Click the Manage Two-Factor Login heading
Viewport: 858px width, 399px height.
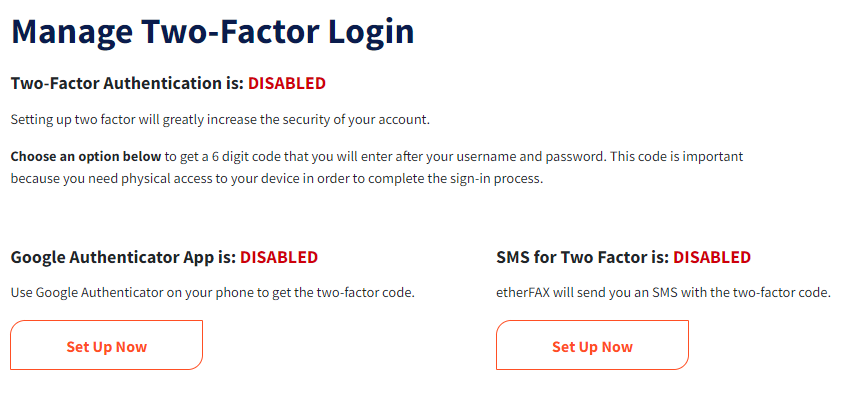212,33
